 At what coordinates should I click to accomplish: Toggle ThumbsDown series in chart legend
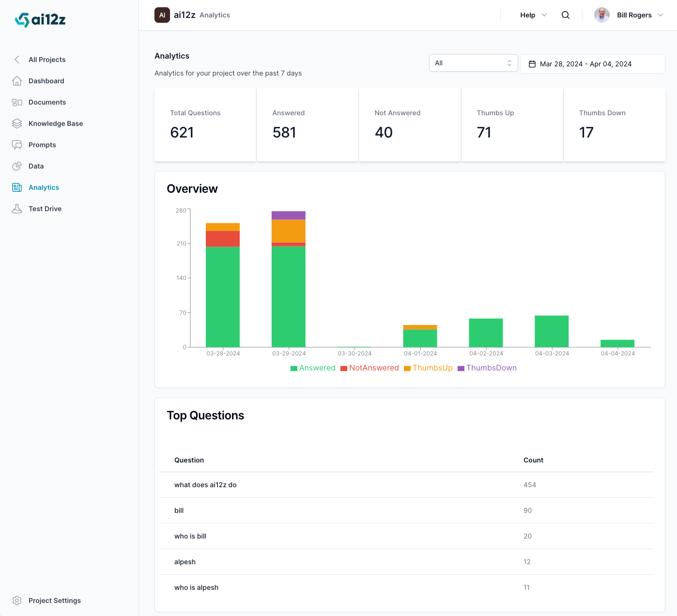coord(487,368)
